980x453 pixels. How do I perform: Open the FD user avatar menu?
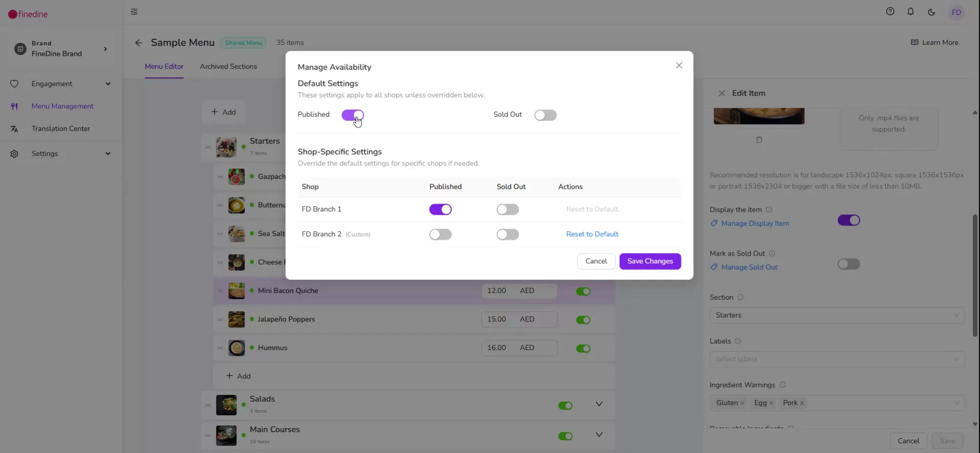point(957,12)
